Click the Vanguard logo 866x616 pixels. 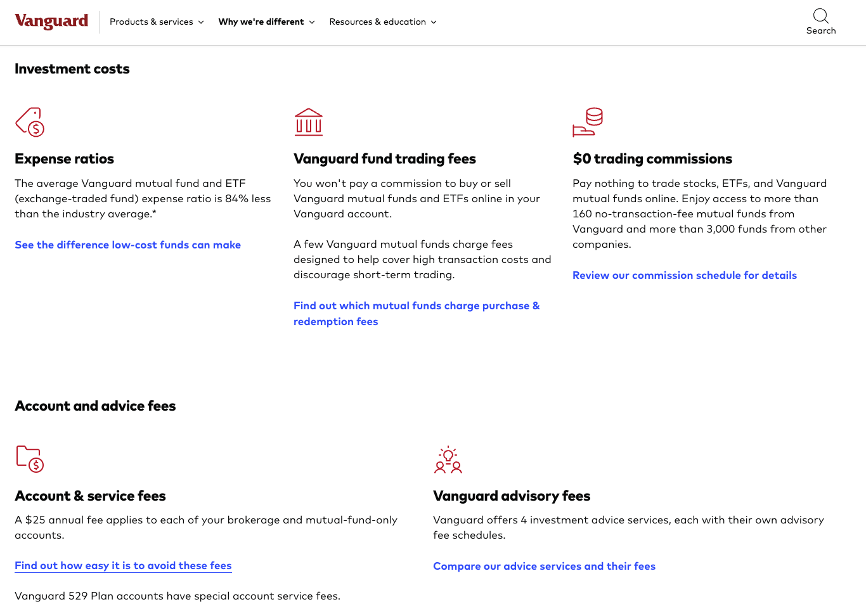[51, 21]
